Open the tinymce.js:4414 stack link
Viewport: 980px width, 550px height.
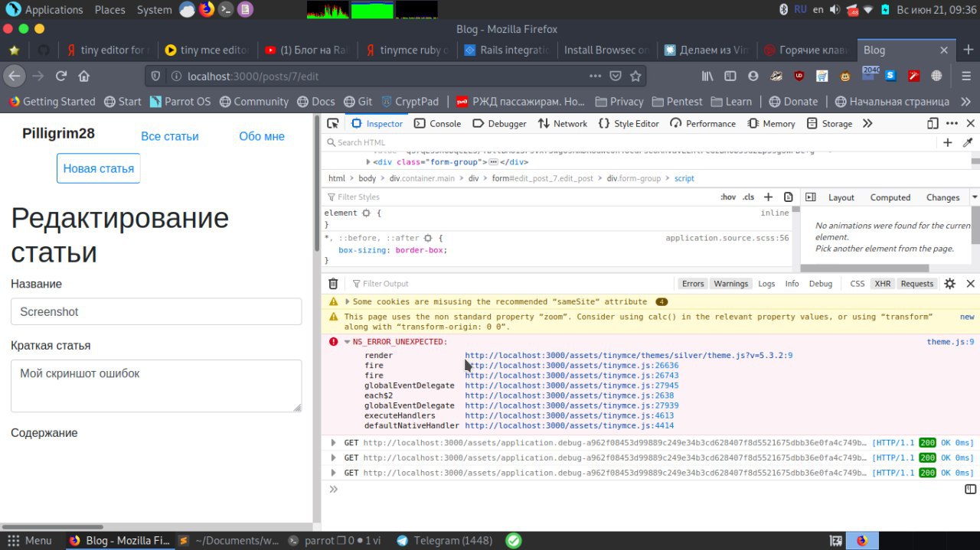coord(569,425)
